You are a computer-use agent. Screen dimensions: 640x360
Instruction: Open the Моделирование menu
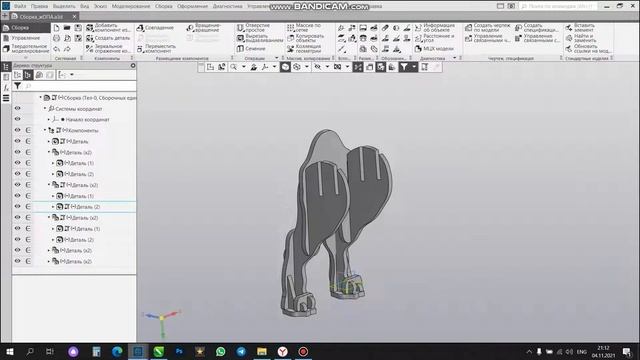(x=131, y=6)
